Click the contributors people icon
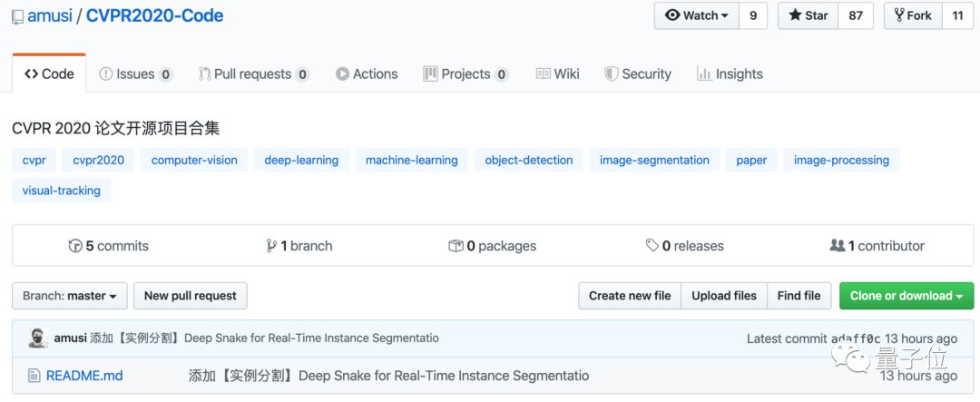This screenshot has height=402, width=980. click(x=837, y=246)
